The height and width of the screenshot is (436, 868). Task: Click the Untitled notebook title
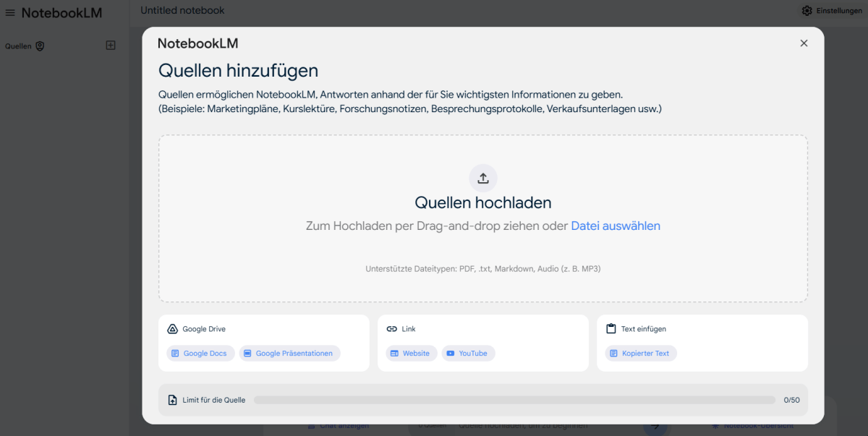pos(182,10)
